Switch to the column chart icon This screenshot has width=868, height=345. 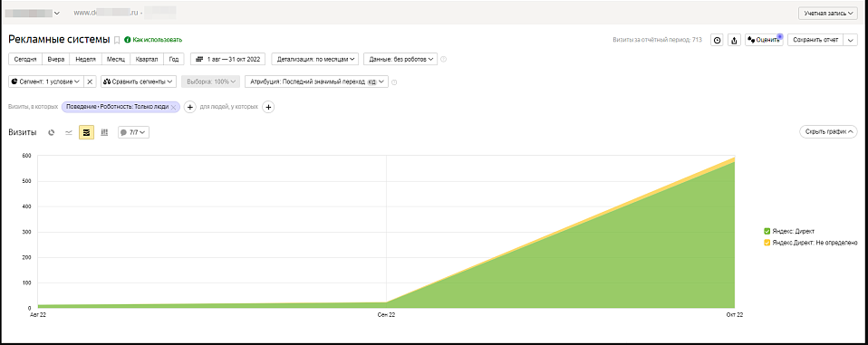pos(104,132)
